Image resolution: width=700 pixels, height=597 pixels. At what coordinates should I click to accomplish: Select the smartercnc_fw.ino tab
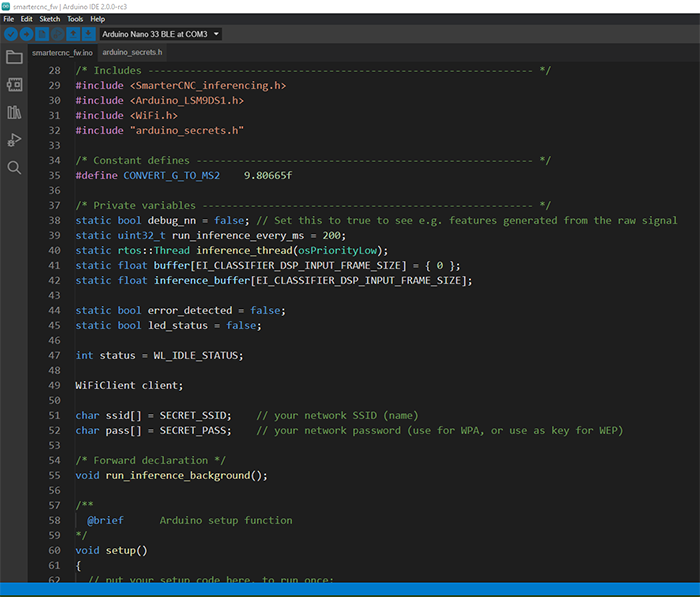62,52
